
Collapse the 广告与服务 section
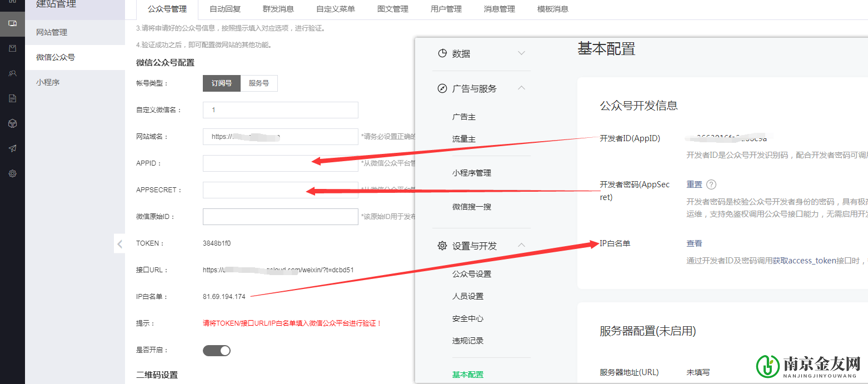[521, 88]
